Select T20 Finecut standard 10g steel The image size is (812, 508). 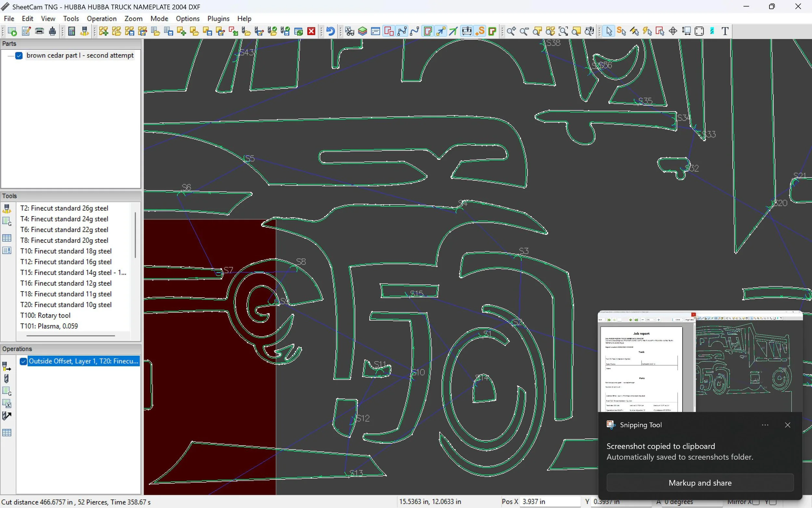[66, 305]
